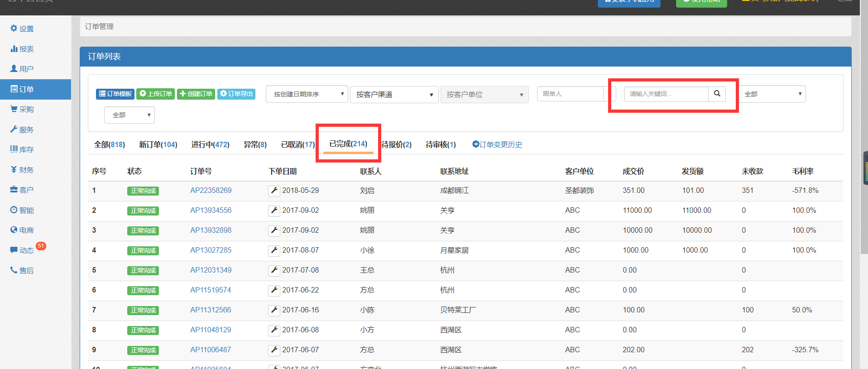Open 全部 dropdown right of search box

pyautogui.click(x=772, y=94)
